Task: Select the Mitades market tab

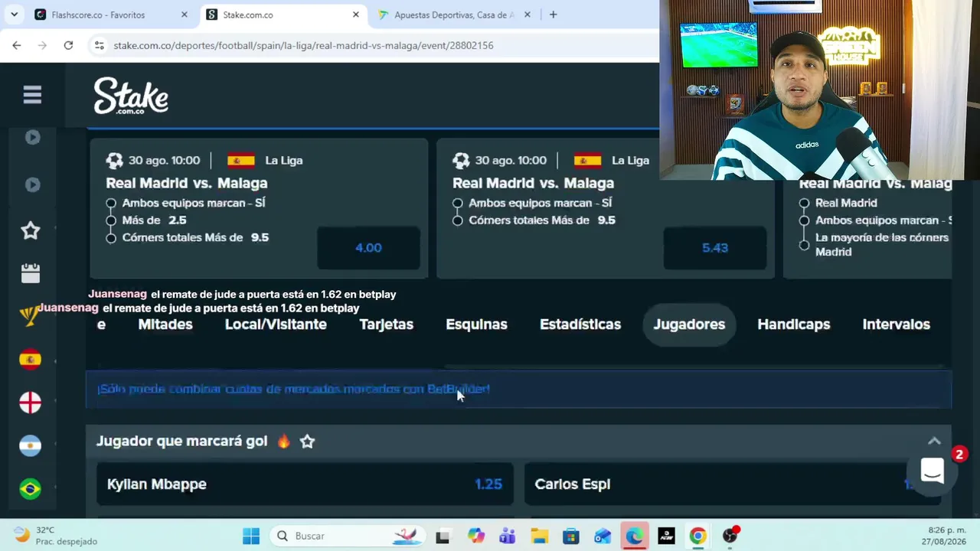Action: click(x=165, y=324)
